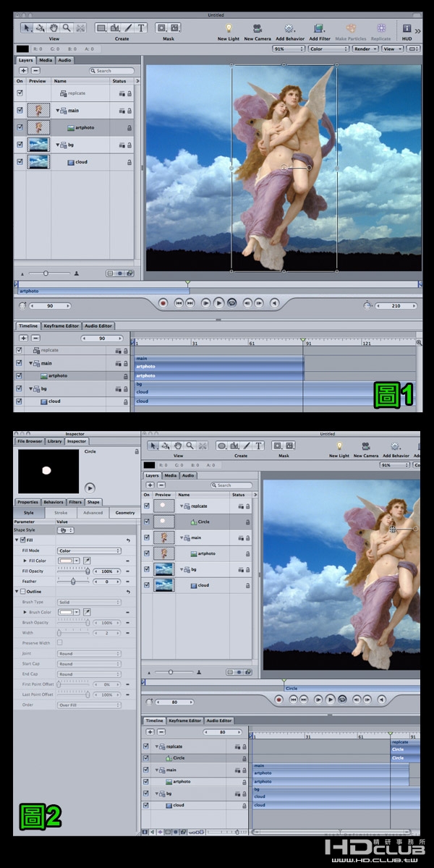Play the Inspector preview of Circle

pyautogui.click(x=90, y=488)
